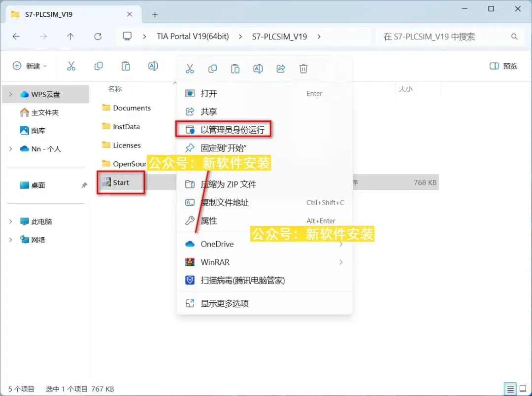Click the cut scissors icon in the toolbar
The image size is (532, 396).
pos(71,66)
